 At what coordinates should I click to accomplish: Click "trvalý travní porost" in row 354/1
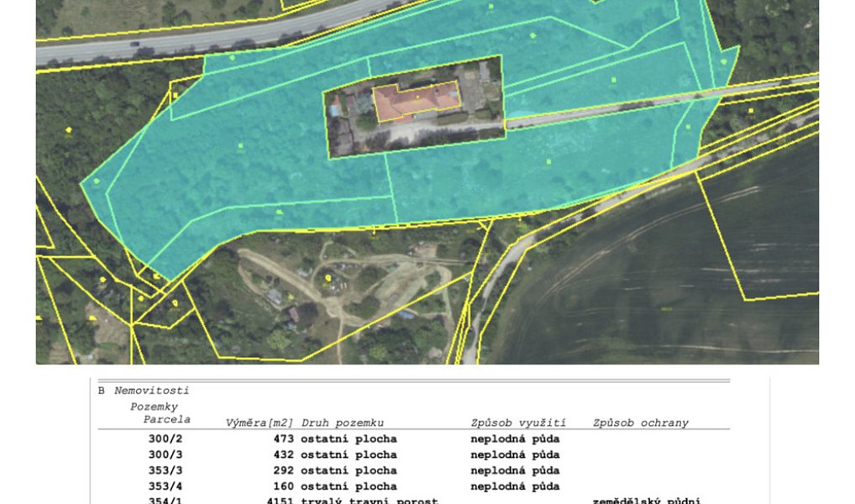(370, 500)
